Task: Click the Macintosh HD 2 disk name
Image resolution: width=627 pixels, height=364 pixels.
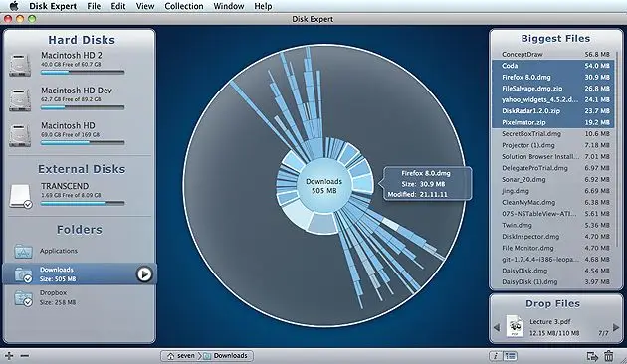Action: coord(72,55)
